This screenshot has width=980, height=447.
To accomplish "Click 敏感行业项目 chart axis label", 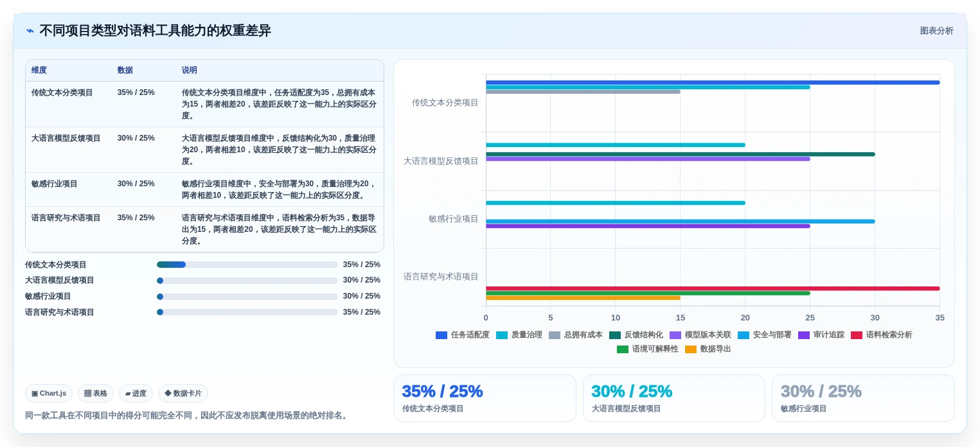I will tap(453, 218).
